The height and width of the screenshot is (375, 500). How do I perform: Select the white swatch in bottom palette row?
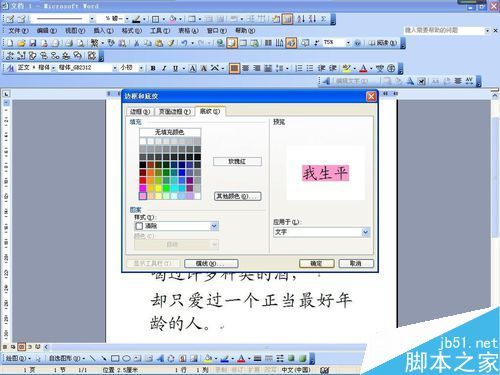click(197, 196)
